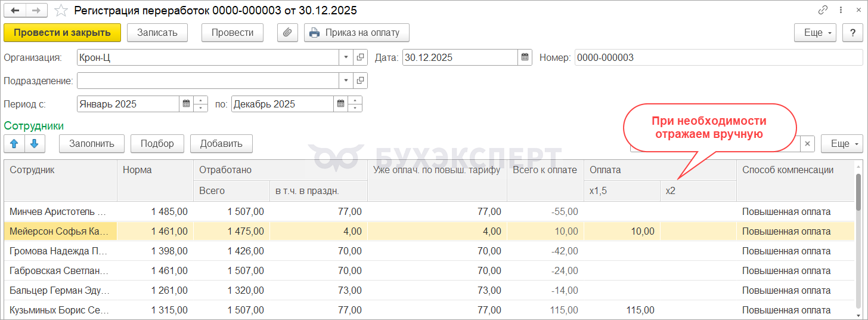The height and width of the screenshot is (320, 868).
Task: Open calendar for the по Декабрь 2025 field
Action: (340, 104)
